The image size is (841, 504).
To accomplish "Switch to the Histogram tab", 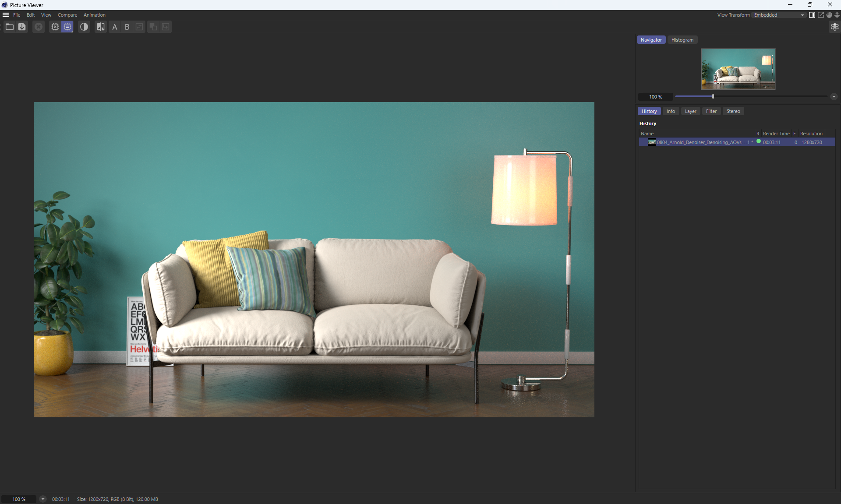I will click(x=682, y=40).
